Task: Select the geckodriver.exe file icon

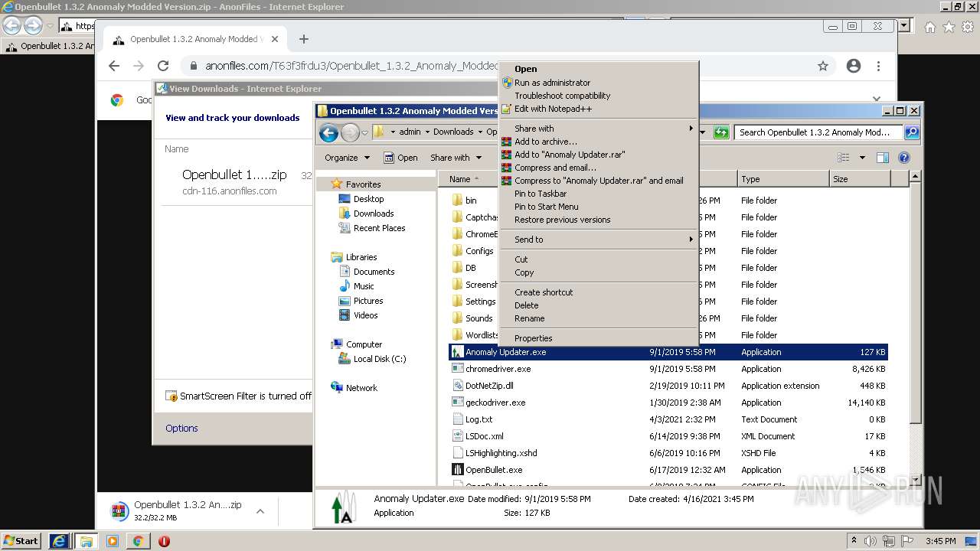Action: pyautogui.click(x=458, y=403)
